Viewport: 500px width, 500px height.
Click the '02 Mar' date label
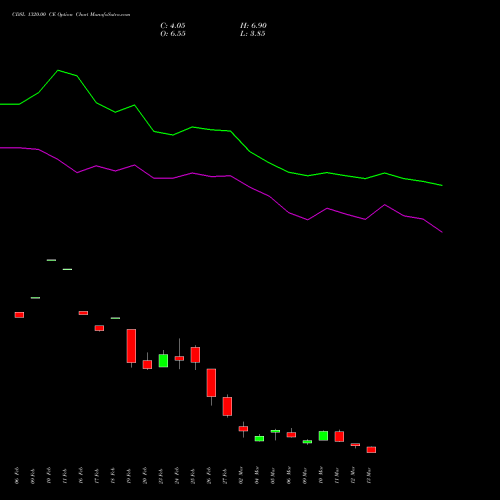[x=241, y=476]
